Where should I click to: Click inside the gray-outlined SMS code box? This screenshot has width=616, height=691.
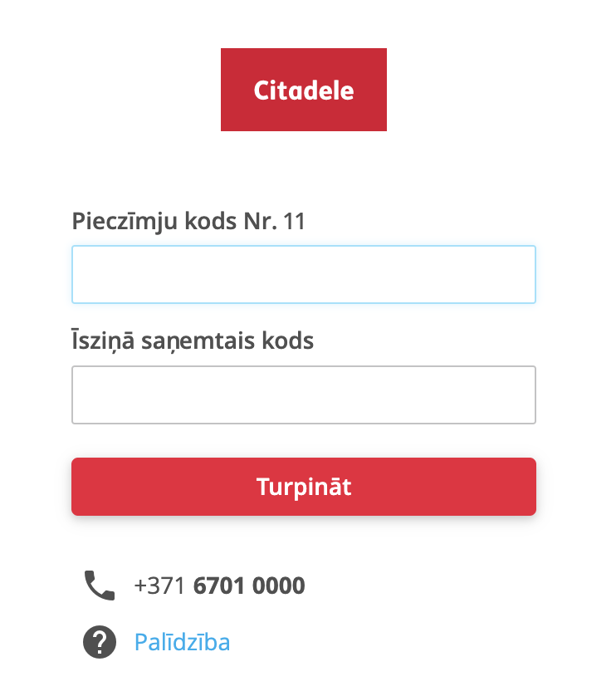tap(304, 395)
